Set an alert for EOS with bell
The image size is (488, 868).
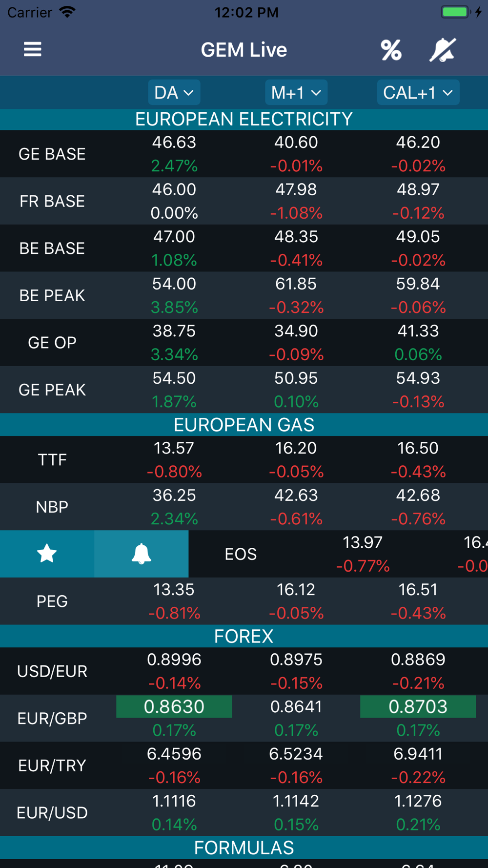tap(142, 554)
